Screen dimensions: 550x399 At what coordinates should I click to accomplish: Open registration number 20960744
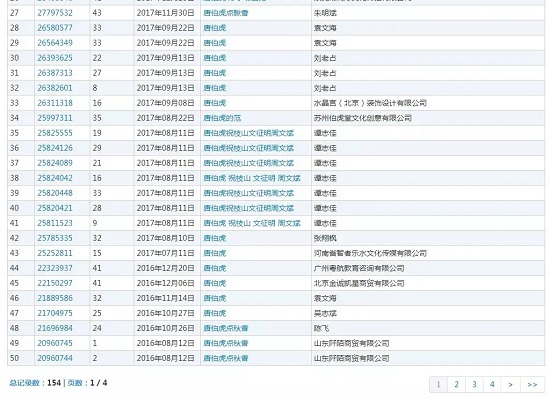(x=55, y=358)
